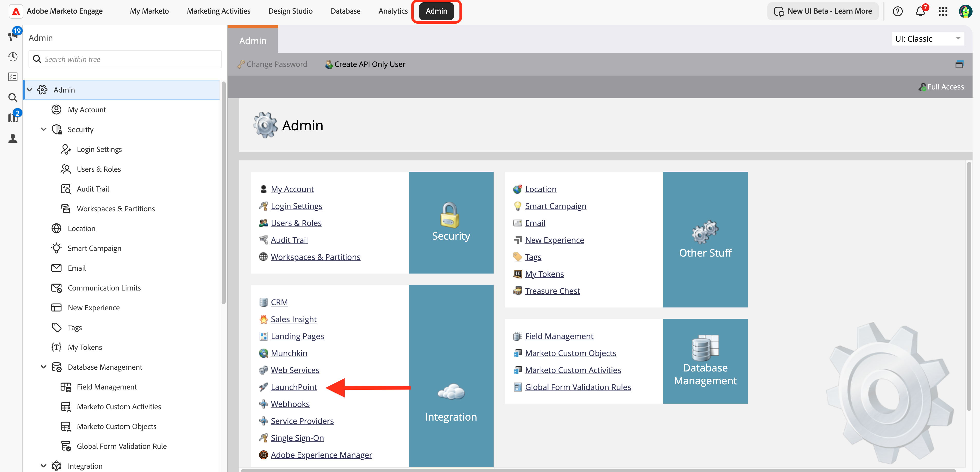The height and width of the screenshot is (472, 980).
Task: Select the Admin item in top navigation
Action: 436,11
